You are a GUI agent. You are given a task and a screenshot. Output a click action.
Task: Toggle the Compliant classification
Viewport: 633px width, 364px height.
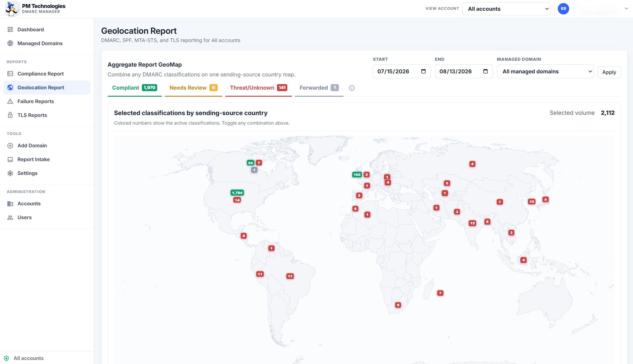(x=134, y=88)
